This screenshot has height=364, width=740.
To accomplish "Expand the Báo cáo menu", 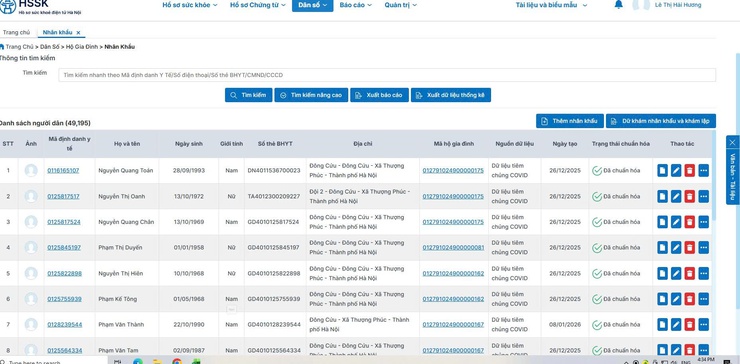I will tap(355, 5).
